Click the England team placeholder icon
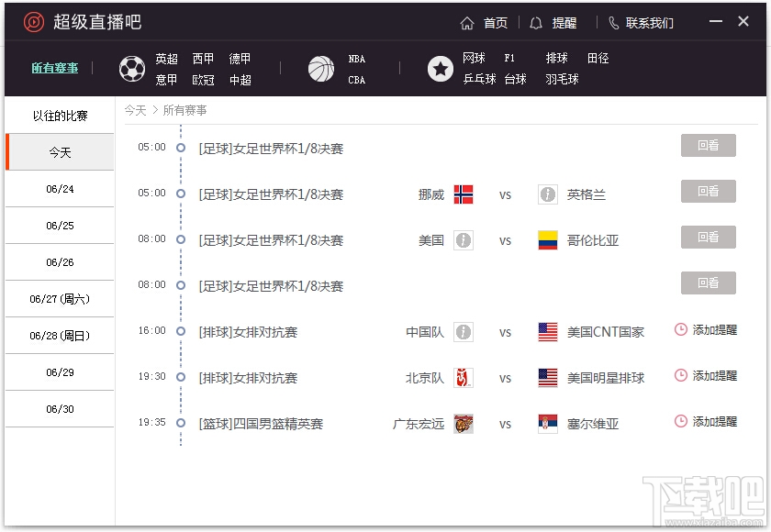The width and height of the screenshot is (771, 532). click(x=547, y=194)
